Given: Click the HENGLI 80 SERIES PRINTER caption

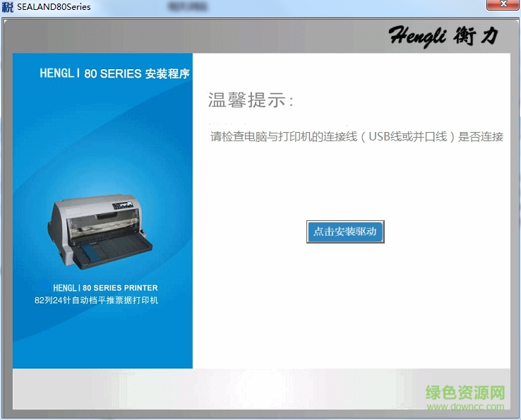Looking at the screenshot, I should click(x=105, y=288).
